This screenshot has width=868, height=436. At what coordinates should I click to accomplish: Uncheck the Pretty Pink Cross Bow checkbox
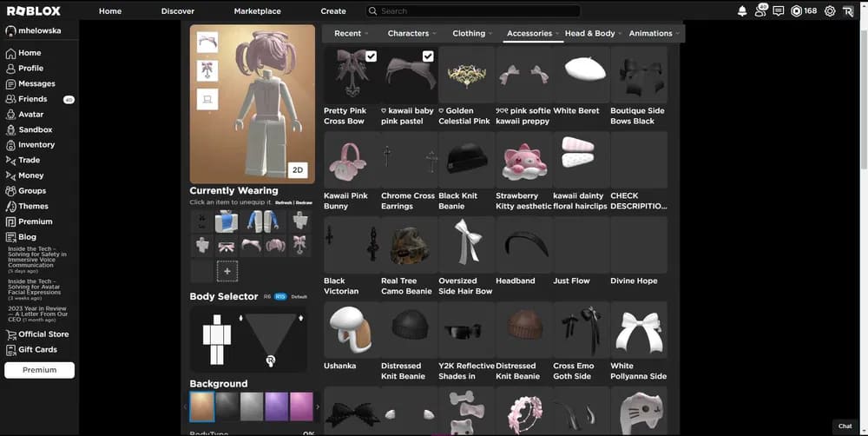(x=371, y=56)
